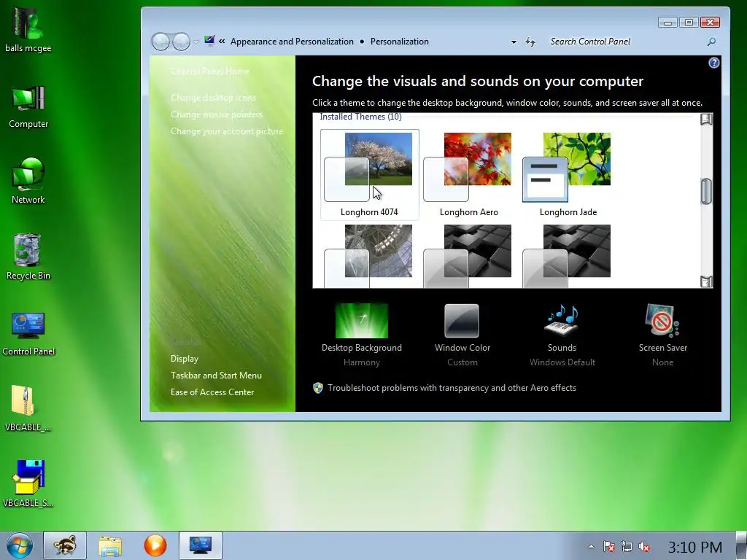Image resolution: width=747 pixels, height=560 pixels.
Task: Open Troubleshoot problems with transparency link
Action: coord(452,388)
